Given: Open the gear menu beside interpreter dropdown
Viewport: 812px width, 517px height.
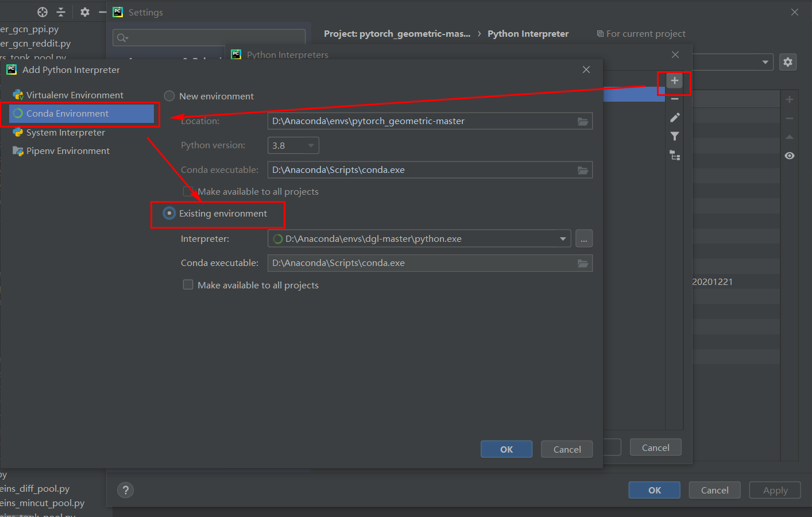Looking at the screenshot, I should [788, 62].
